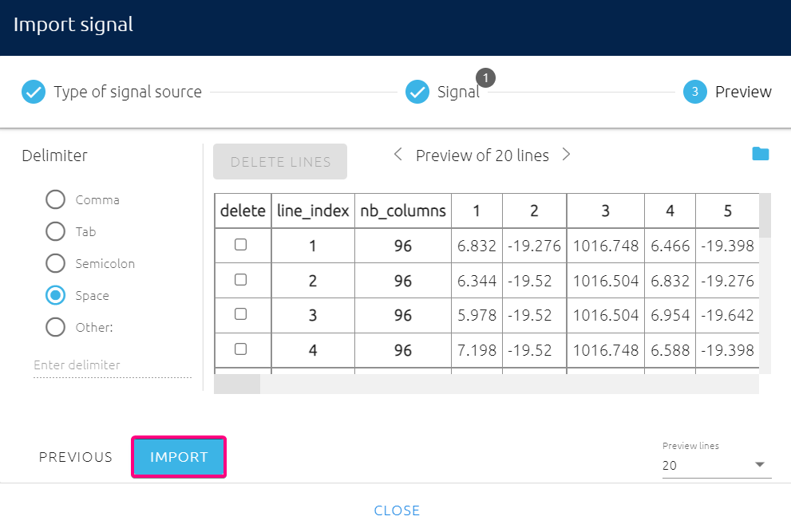Select the Other delimiter radio button
The height and width of the screenshot is (532, 791).
[56, 327]
